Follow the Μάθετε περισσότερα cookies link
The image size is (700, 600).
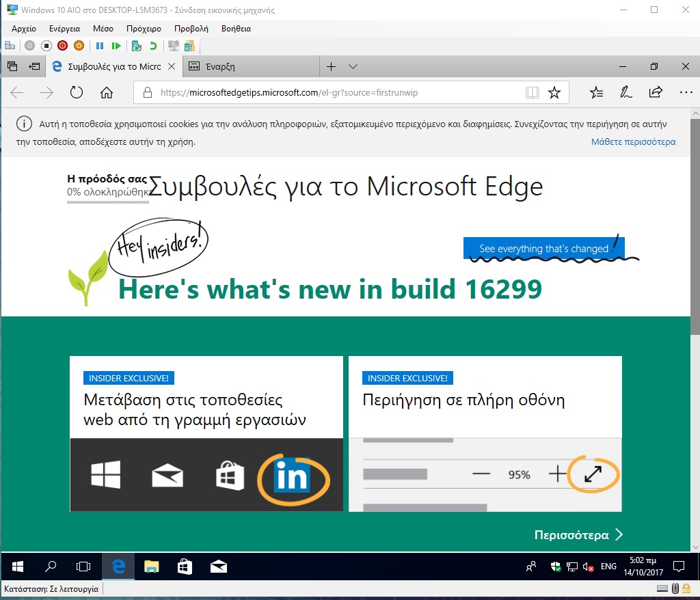click(x=633, y=142)
